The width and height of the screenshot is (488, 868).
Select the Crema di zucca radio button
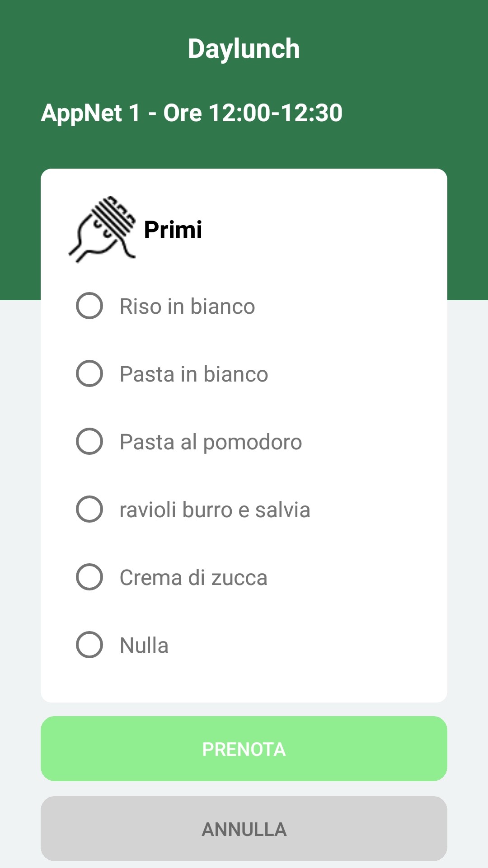click(x=89, y=577)
